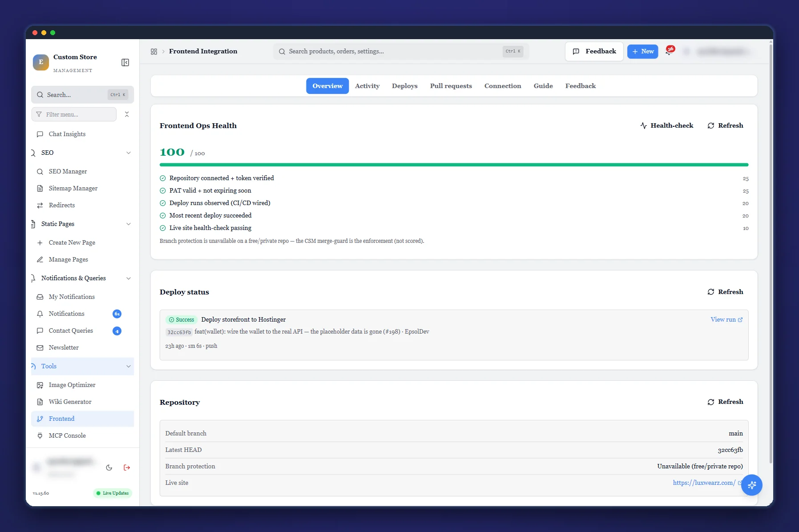The image size is (799, 532).
Task: Click the sidebar Search box
Action: (82, 95)
